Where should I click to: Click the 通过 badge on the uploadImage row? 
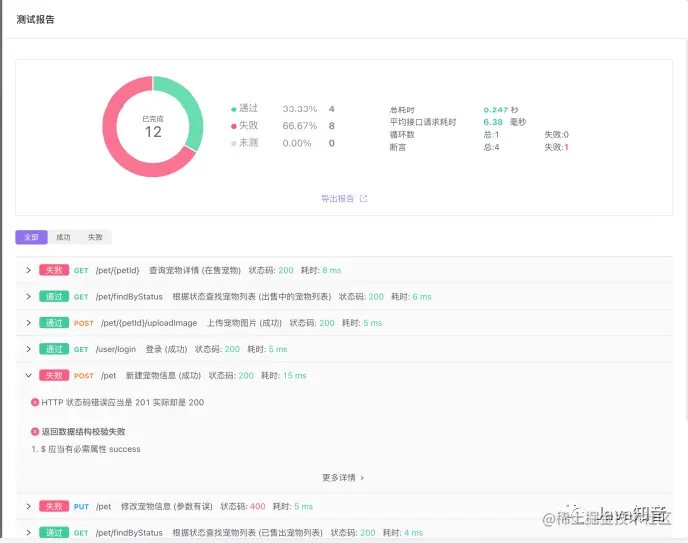pyautogui.click(x=54, y=323)
